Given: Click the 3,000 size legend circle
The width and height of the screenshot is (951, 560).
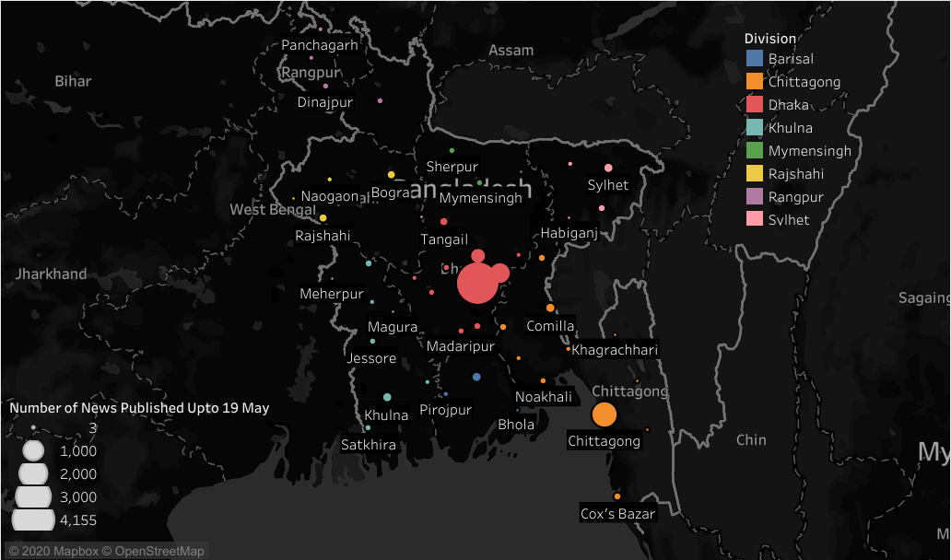Looking at the screenshot, I should [33, 496].
